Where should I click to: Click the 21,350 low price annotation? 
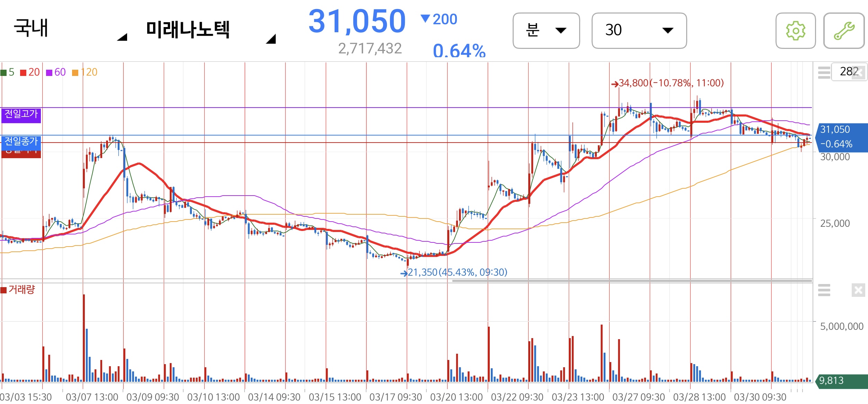pos(454,272)
